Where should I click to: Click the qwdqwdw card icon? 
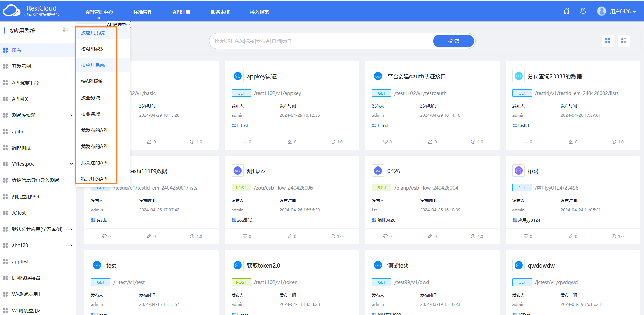coord(519,265)
